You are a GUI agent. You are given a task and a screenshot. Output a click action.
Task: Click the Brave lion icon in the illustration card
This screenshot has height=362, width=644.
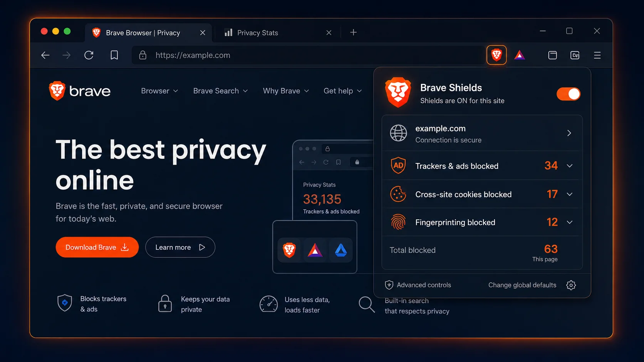tap(289, 250)
